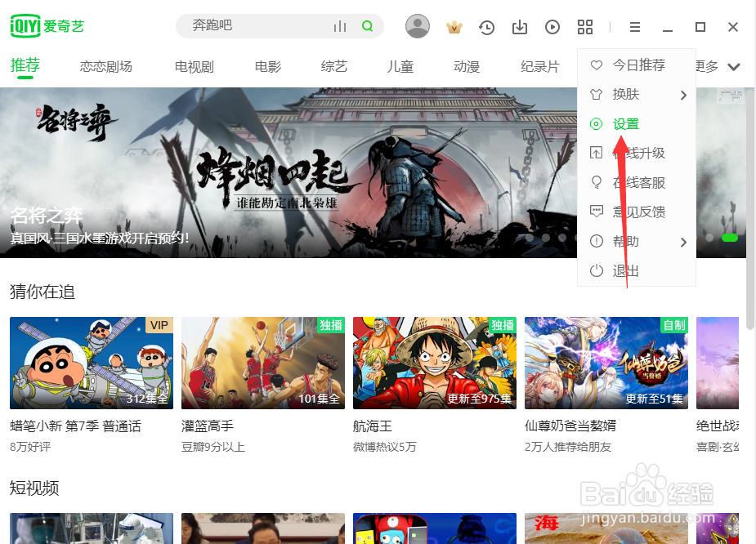Click the vertical scrollbar thumb
756x544 pixels.
749,208
